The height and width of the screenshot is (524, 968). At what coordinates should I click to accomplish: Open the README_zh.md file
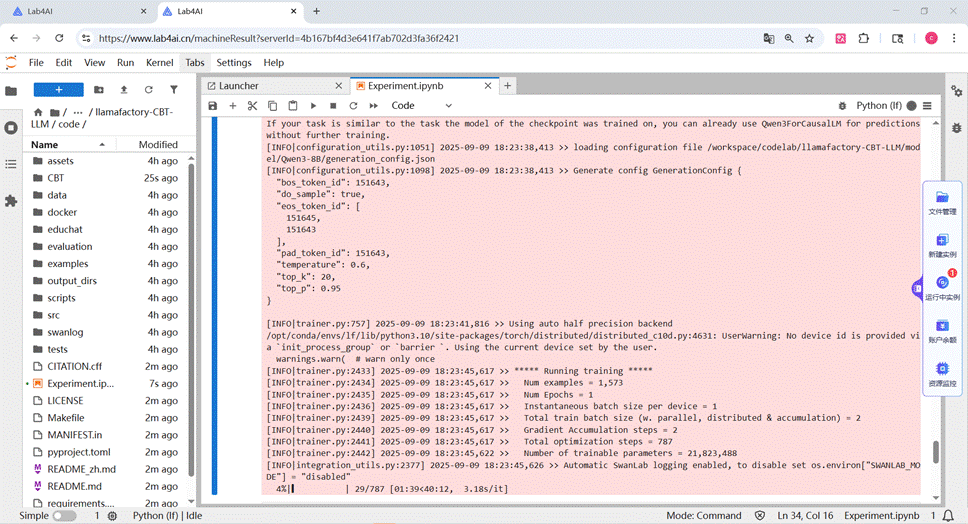tap(81, 469)
